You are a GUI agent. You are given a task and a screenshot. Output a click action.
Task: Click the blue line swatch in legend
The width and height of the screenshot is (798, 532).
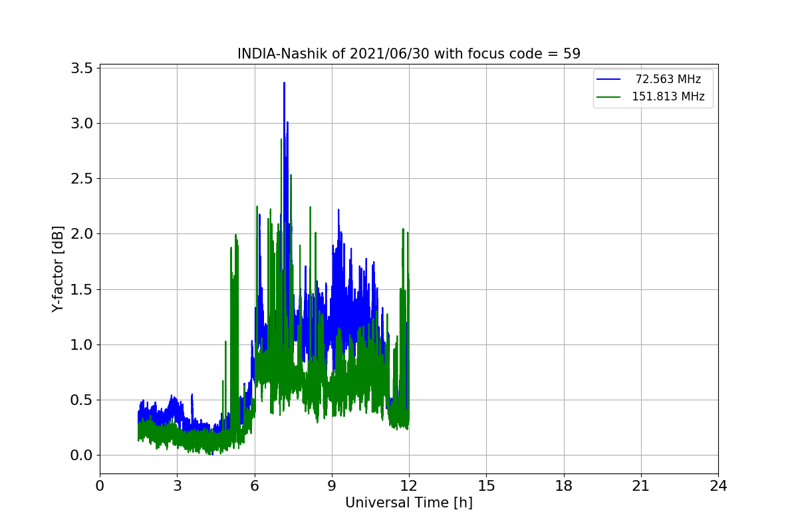tap(608, 79)
